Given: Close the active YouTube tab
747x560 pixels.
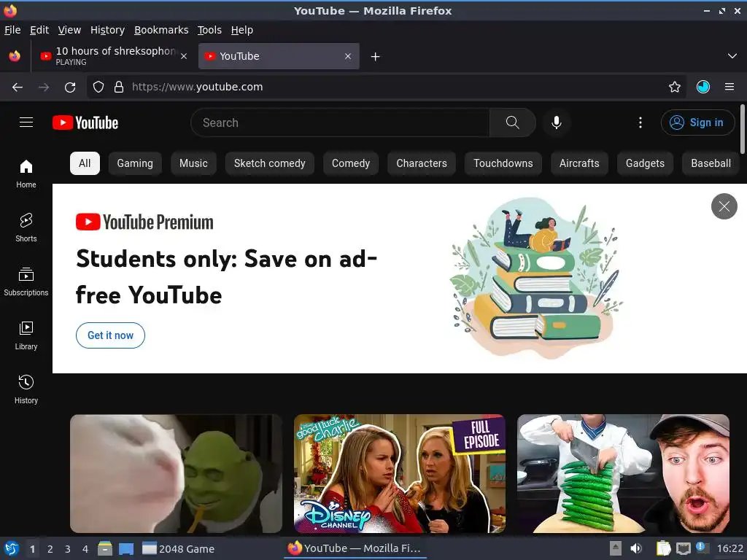Looking at the screenshot, I should 348,56.
